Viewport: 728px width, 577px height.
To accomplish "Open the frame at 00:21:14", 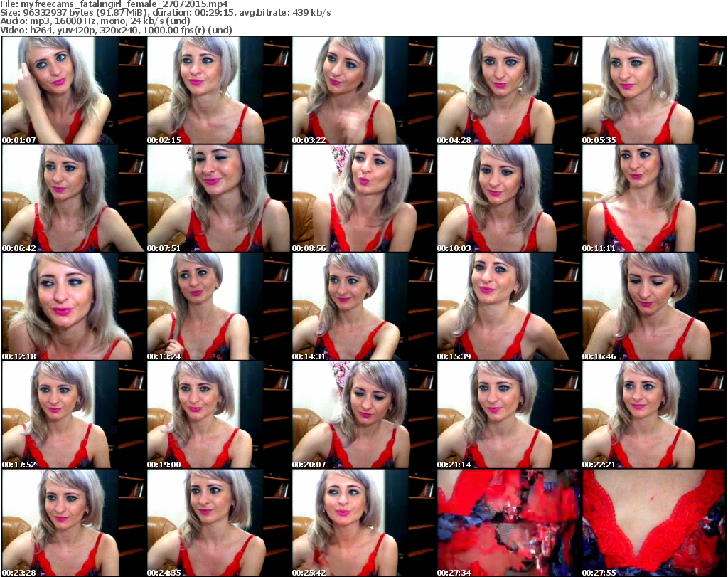I will (x=509, y=415).
